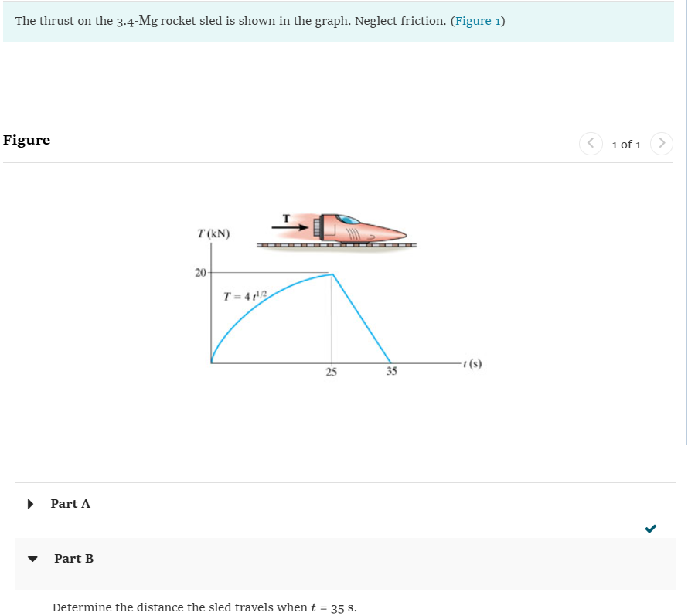This screenshot has height=616, width=688.
Task: Click the T (kN) axis label
Action: pos(213,233)
